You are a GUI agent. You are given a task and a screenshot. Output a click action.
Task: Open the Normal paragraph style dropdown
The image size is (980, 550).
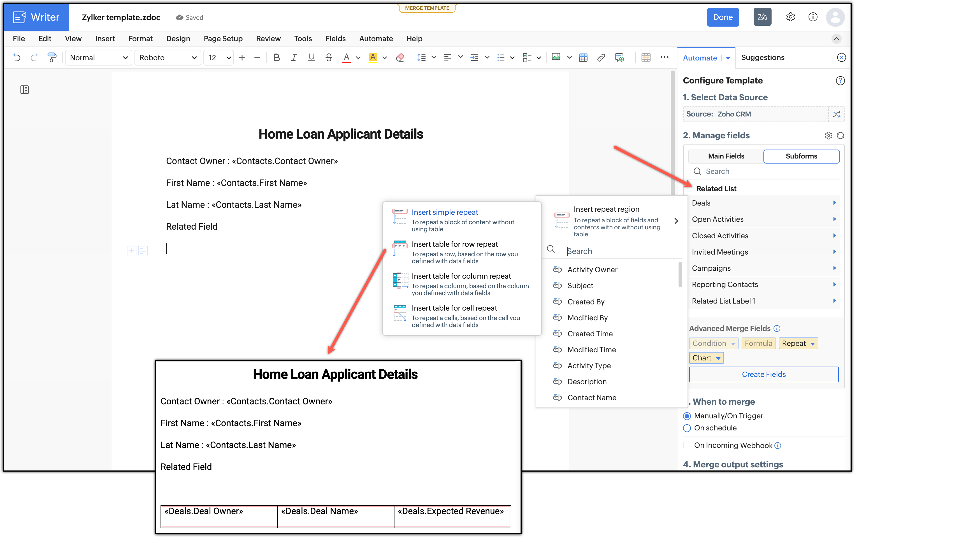point(99,57)
